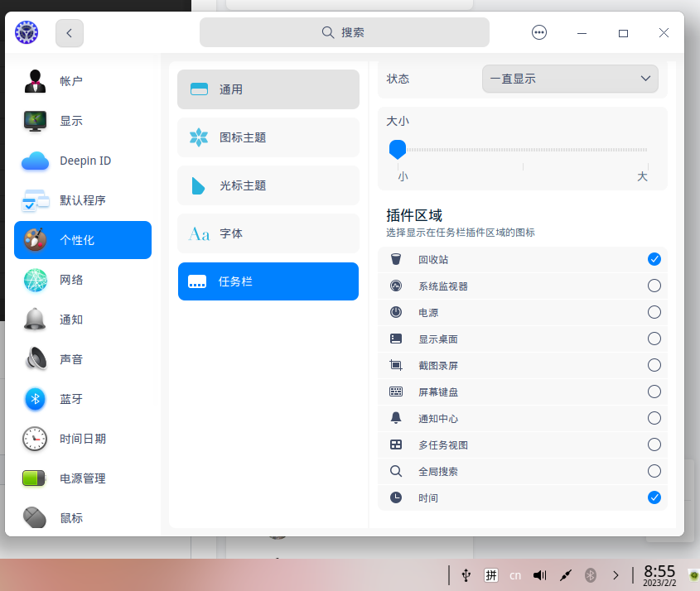Open the 状态 (Status) dropdown menu

pos(569,79)
